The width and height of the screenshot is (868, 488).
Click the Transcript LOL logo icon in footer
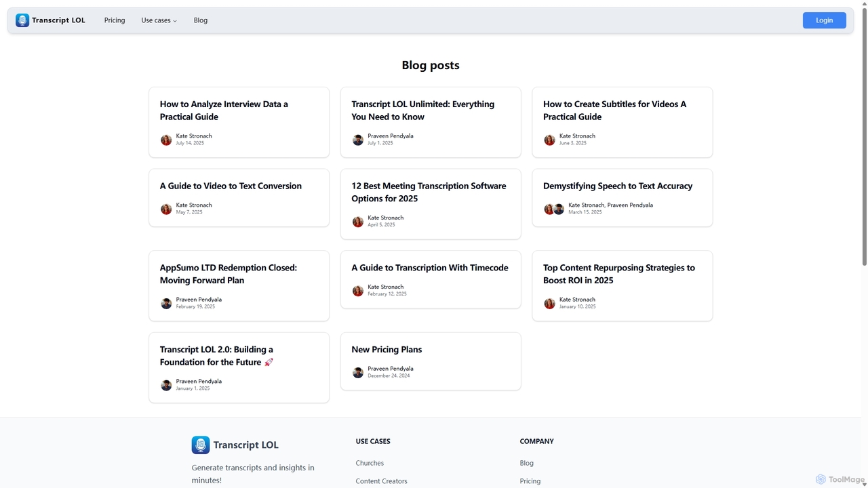coord(201,445)
